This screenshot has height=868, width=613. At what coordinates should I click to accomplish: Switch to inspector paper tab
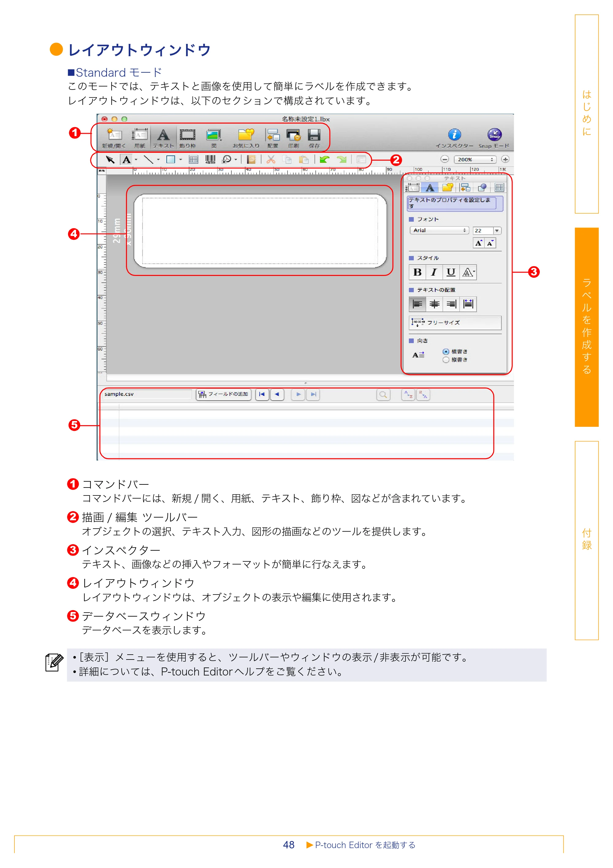click(x=412, y=188)
